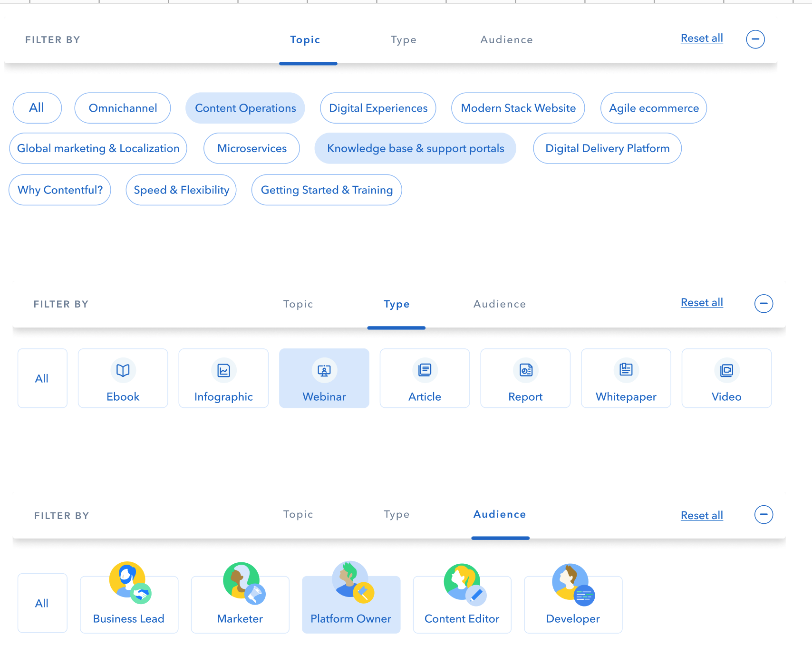Select the Infographic label text
This screenshot has width=812, height=655.
[223, 397]
